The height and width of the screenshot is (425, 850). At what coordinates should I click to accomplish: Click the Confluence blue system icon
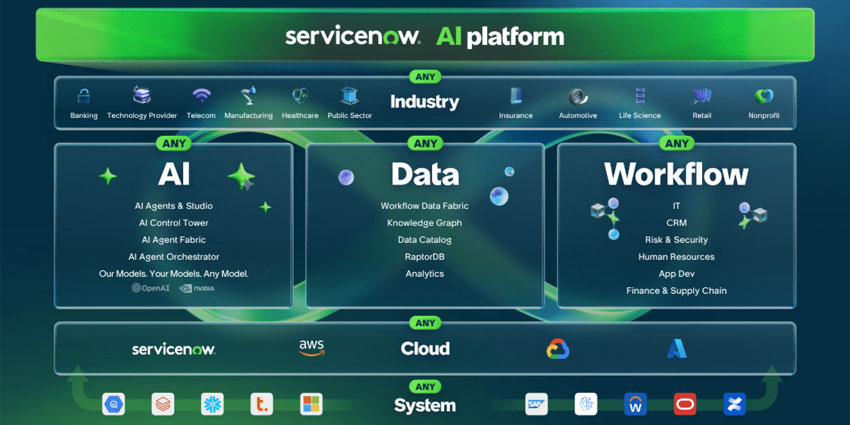click(x=735, y=404)
